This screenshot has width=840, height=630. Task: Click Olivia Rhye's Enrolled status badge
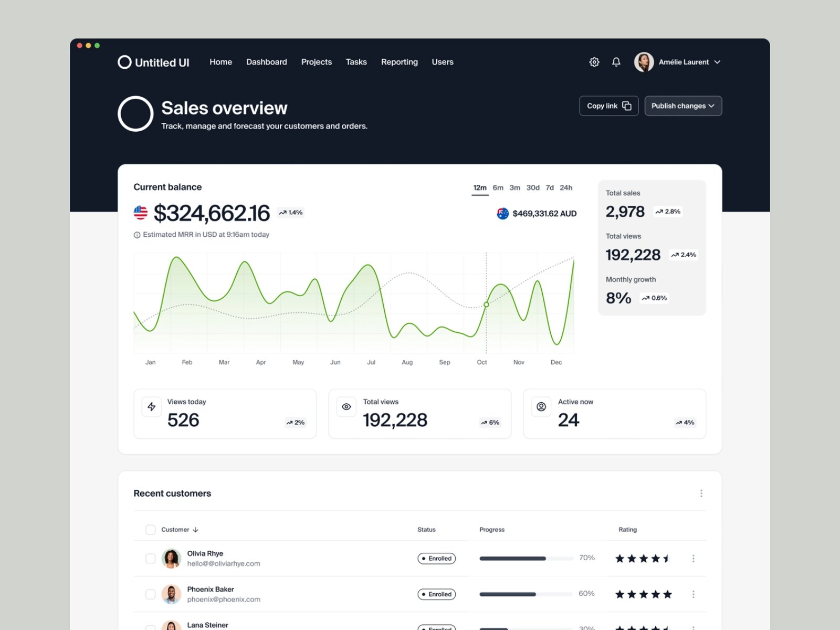tap(437, 559)
